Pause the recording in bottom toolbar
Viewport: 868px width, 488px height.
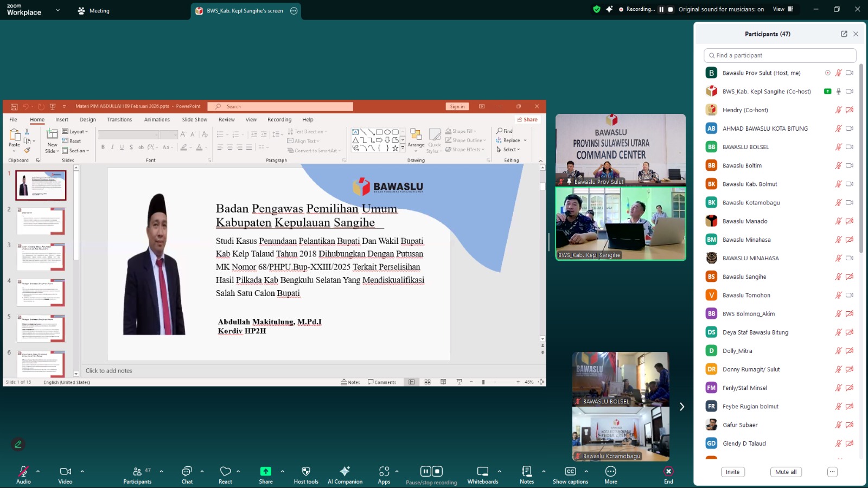[x=426, y=471]
